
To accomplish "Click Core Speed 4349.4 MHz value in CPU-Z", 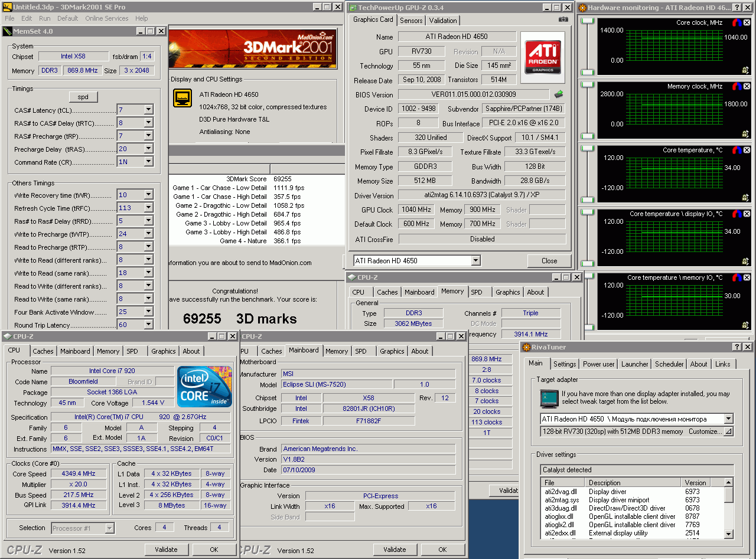I will pyautogui.click(x=79, y=473).
